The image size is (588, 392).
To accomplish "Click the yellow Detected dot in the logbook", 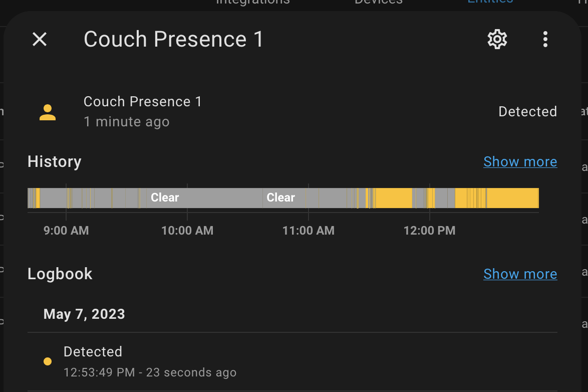I will click(48, 361).
